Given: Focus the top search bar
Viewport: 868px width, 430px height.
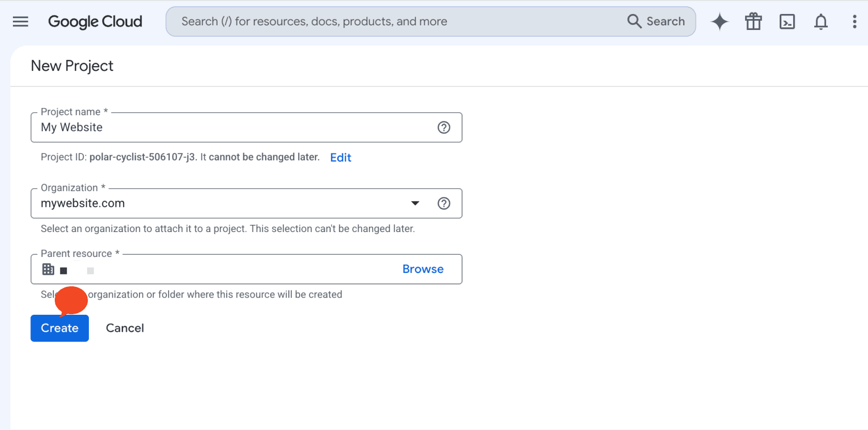Looking at the screenshot, I should pyautogui.click(x=431, y=21).
